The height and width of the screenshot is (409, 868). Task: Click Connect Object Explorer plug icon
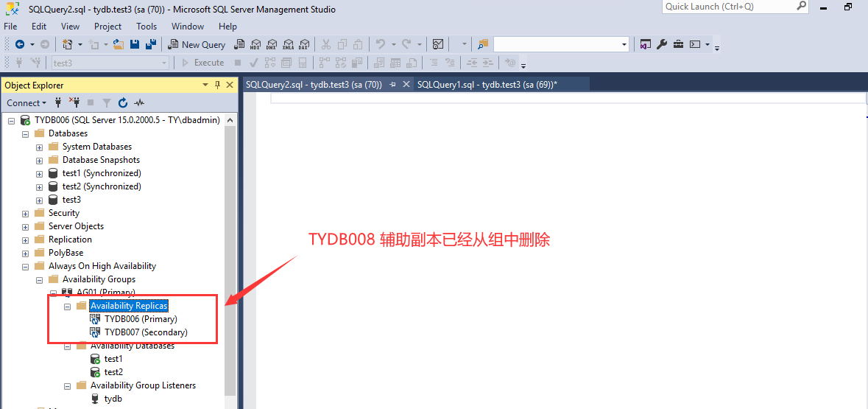(58, 102)
